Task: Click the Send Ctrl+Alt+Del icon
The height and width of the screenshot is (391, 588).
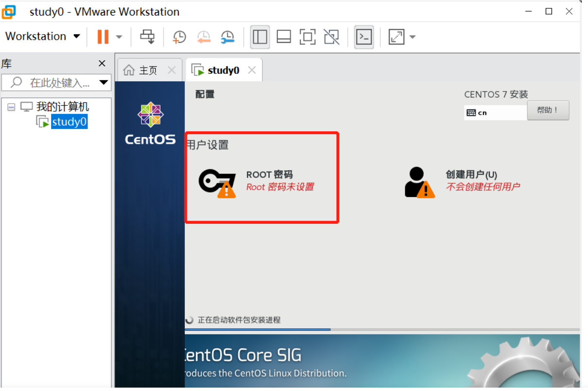Action: (x=147, y=36)
